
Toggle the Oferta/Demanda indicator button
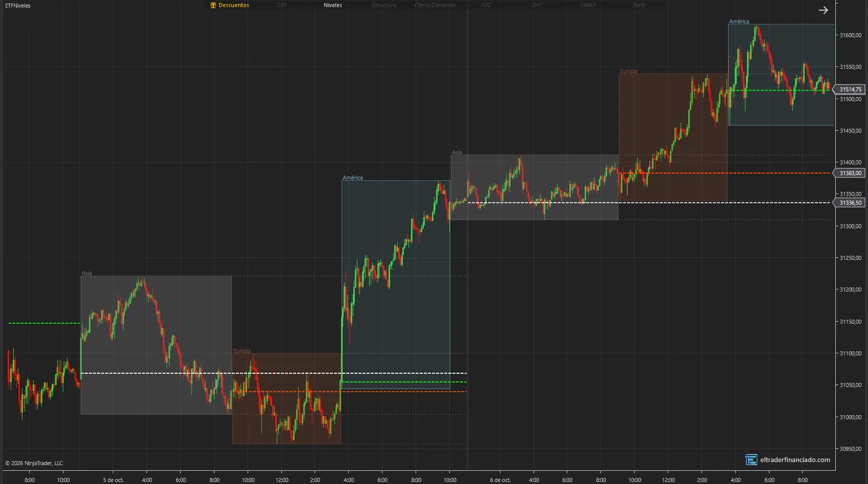(435, 5)
